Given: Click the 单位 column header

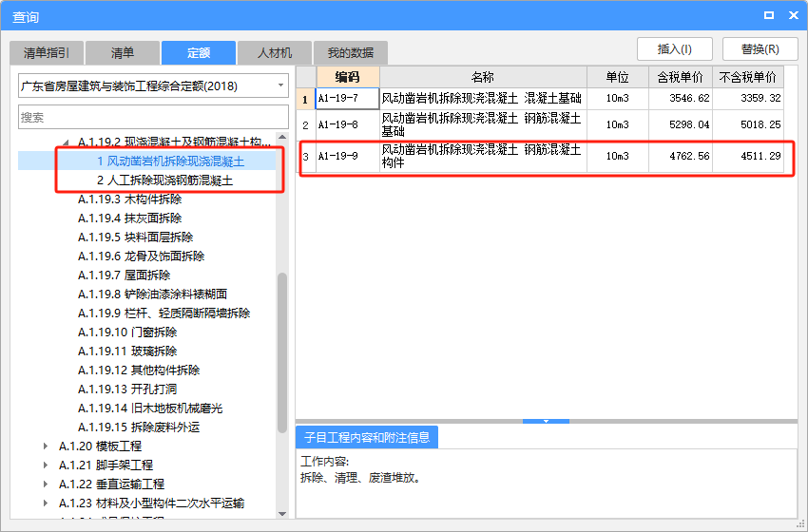Looking at the screenshot, I should coord(617,77).
